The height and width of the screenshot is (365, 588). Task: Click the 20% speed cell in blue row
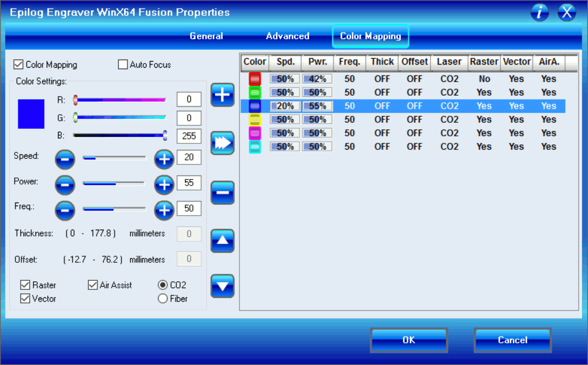click(285, 106)
